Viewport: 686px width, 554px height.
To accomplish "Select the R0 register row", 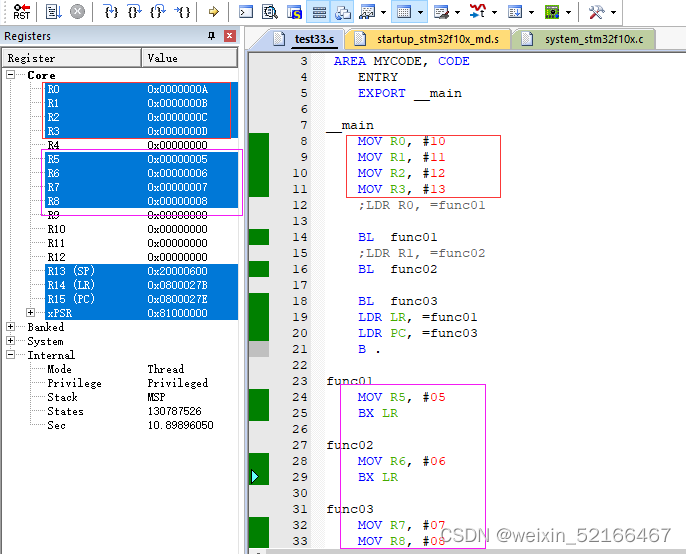I will (141, 89).
